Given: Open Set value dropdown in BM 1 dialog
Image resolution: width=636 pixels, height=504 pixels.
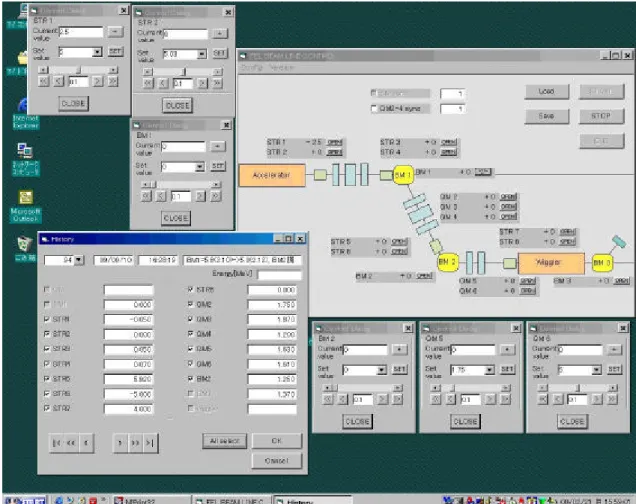Looking at the screenshot, I should (x=200, y=167).
